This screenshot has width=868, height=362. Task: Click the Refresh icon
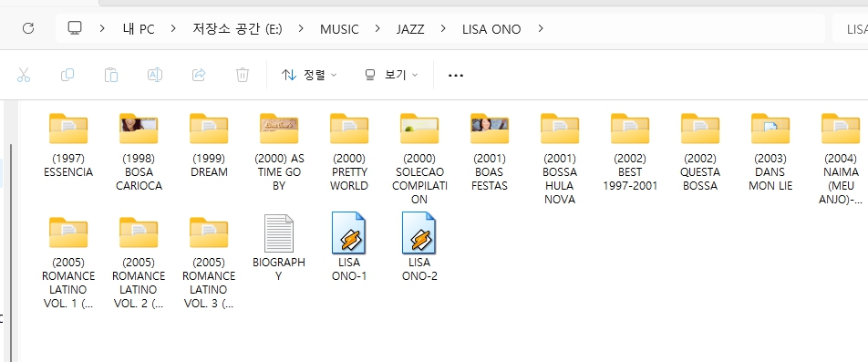point(28,29)
